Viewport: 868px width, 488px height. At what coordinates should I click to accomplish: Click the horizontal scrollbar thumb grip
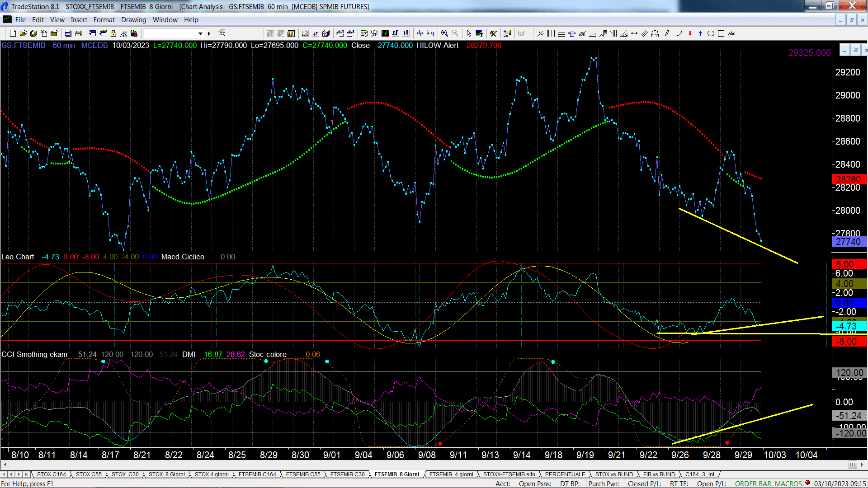coord(853,465)
